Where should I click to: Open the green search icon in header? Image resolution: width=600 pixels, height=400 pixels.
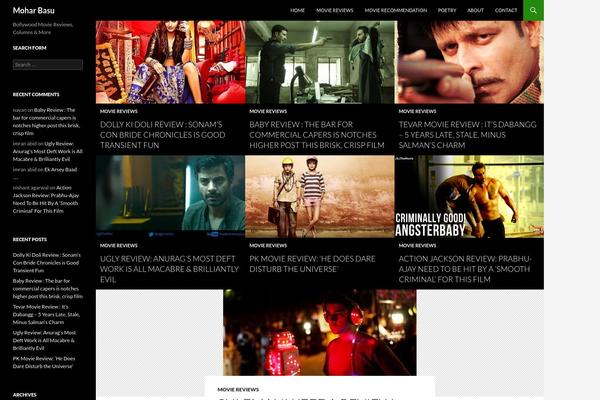point(533,10)
